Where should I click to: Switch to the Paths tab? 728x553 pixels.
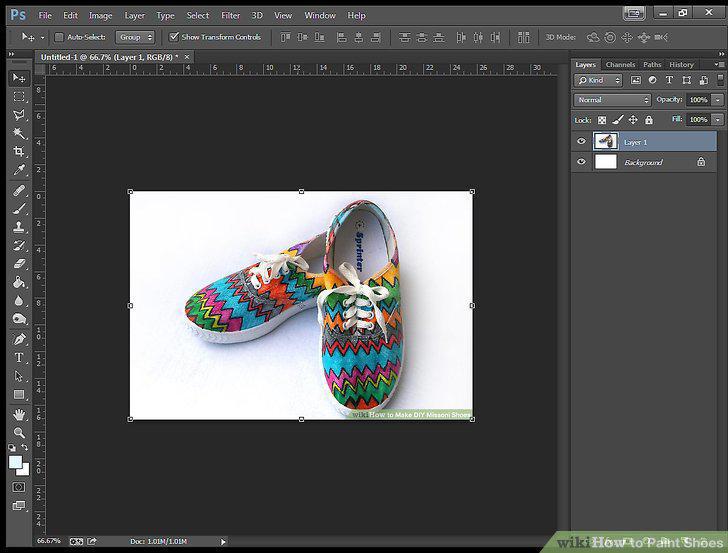click(x=652, y=65)
